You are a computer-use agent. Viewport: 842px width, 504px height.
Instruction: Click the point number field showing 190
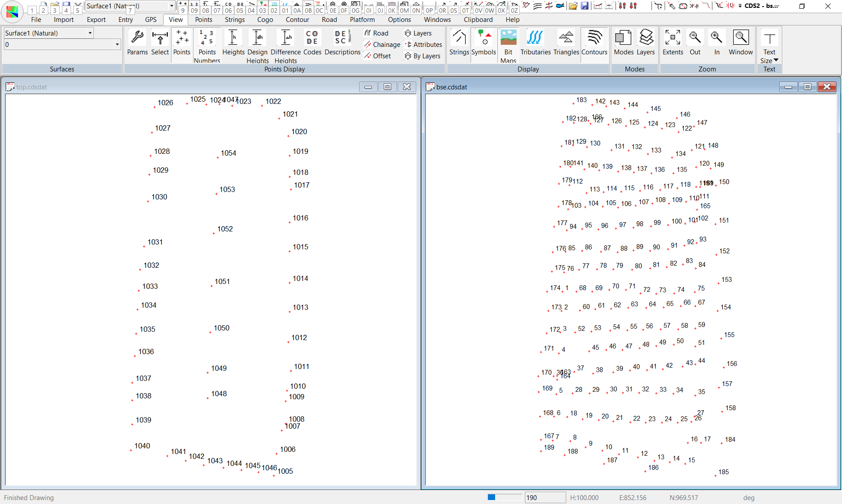click(545, 497)
